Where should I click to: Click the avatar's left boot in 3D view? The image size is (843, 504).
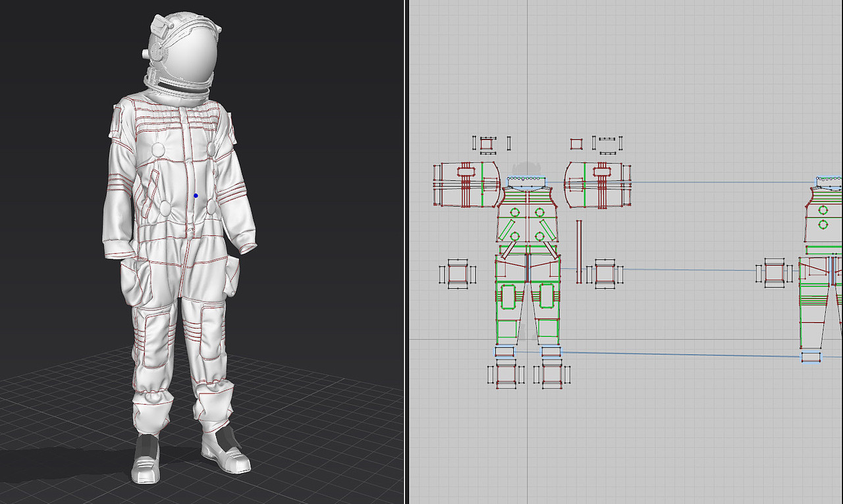click(227, 451)
